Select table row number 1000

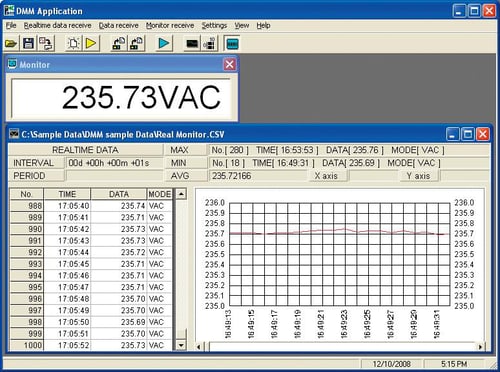[x=27, y=345]
